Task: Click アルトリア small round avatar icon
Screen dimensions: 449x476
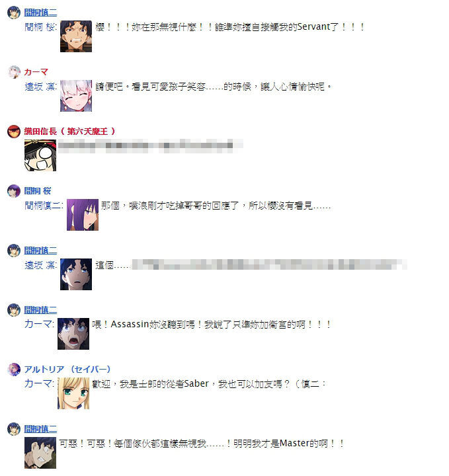Action: 14,370
